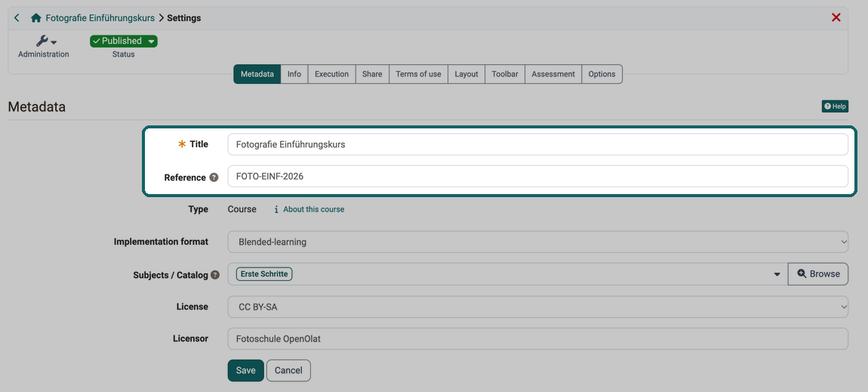
Task: Open the Implementation format dropdown
Action: click(x=537, y=242)
